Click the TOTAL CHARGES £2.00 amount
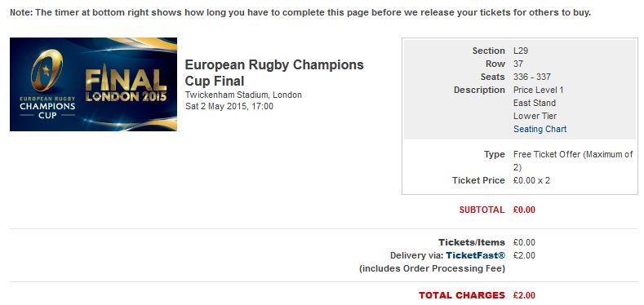 click(524, 295)
